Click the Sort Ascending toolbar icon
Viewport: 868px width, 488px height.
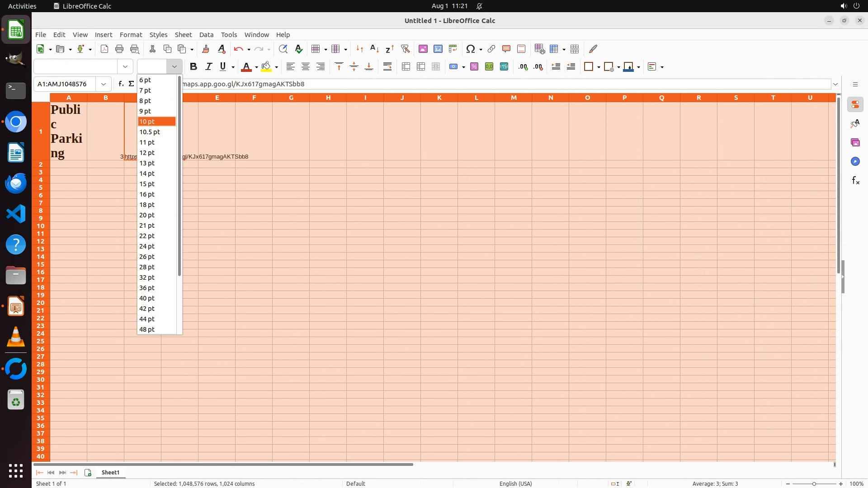pos(374,49)
